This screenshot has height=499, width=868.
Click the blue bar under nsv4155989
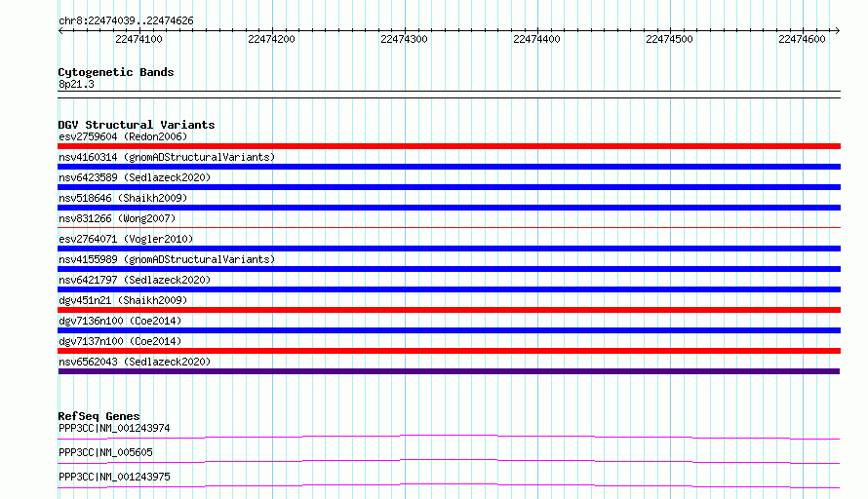coord(449,269)
